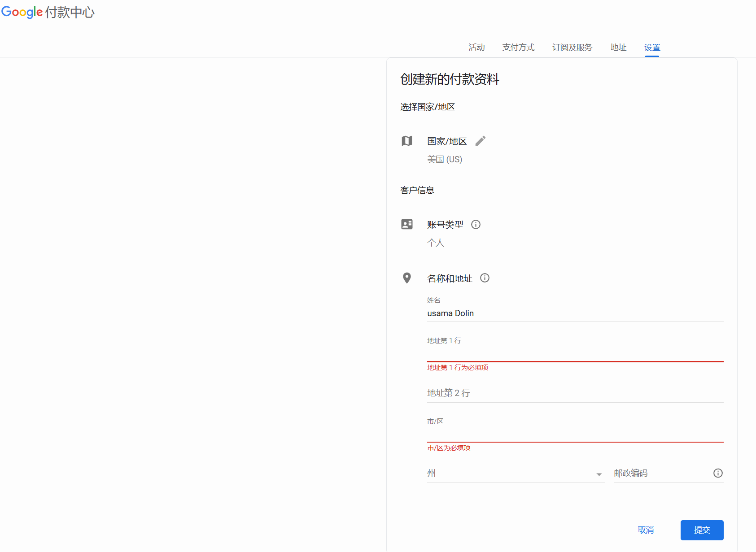Click the info icon next to 名称和地址

(485, 278)
